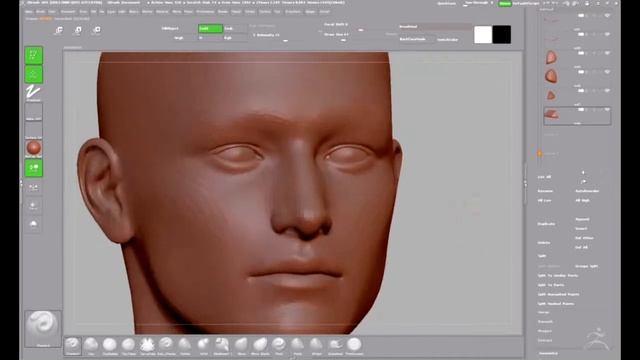Click the Del All button
640x360 pixels.
tap(581, 247)
